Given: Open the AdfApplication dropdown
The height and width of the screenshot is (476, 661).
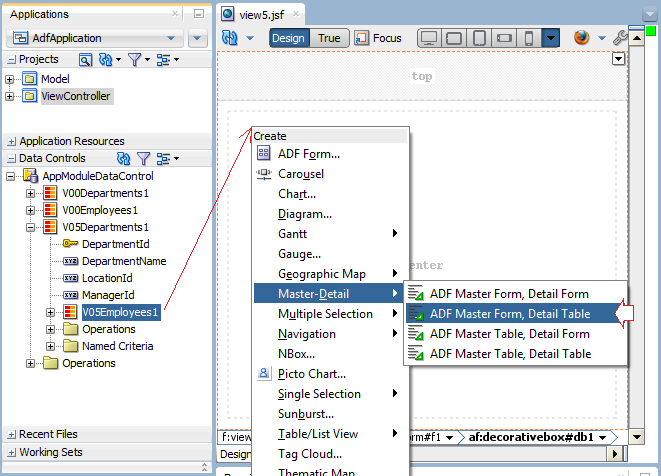Looking at the screenshot, I should pos(95,38).
